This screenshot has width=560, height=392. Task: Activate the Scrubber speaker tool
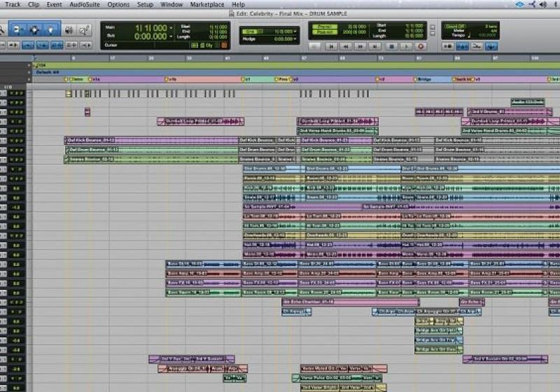tap(69, 29)
